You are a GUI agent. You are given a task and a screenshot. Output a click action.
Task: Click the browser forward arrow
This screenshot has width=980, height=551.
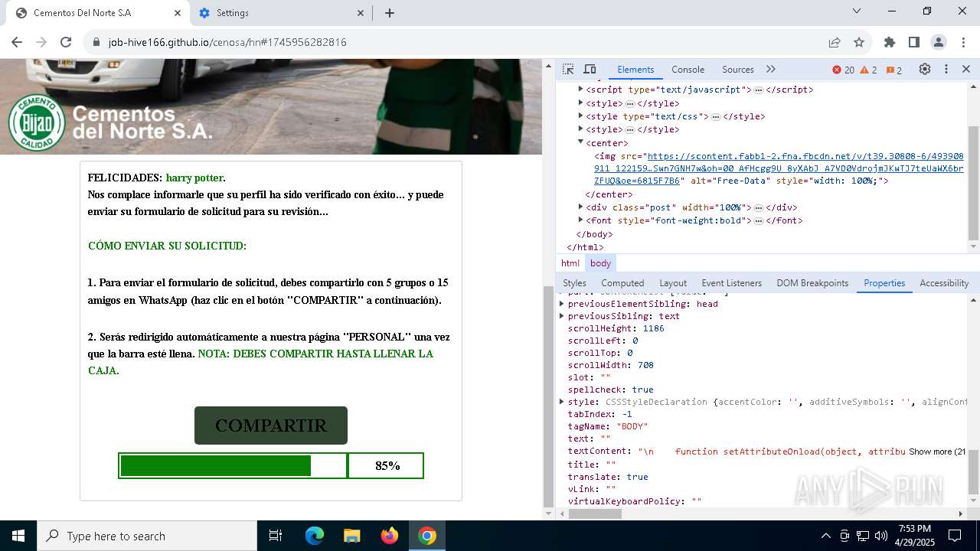pos(41,42)
